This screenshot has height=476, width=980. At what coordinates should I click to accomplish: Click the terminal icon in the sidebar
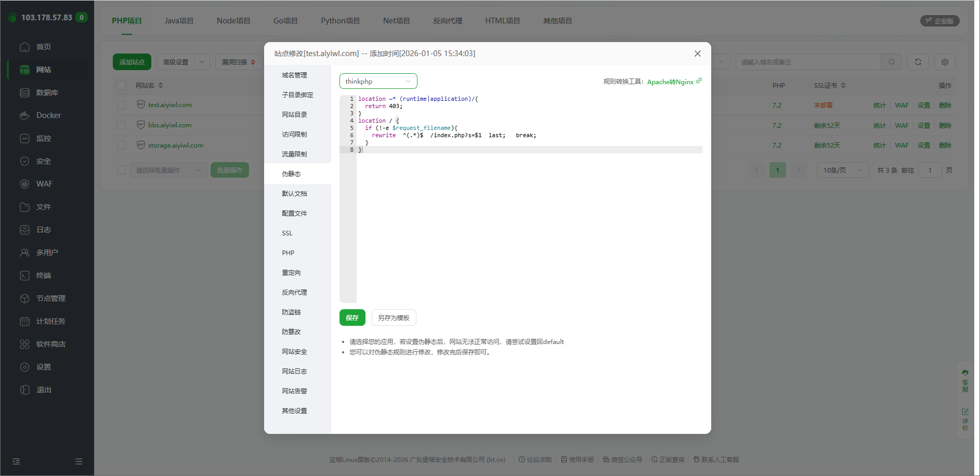(x=24, y=275)
